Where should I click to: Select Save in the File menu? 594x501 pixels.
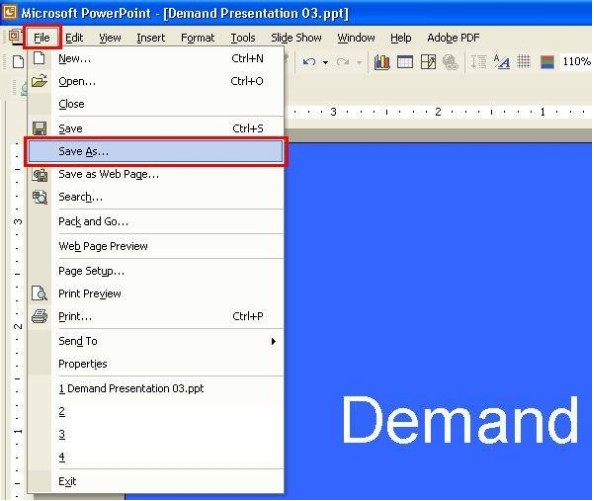tap(156, 128)
